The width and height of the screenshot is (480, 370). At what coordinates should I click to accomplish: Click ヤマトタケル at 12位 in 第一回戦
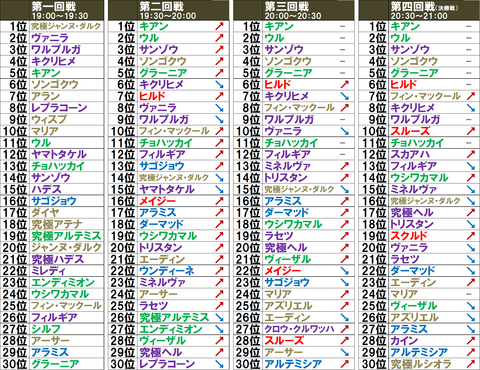point(59,154)
